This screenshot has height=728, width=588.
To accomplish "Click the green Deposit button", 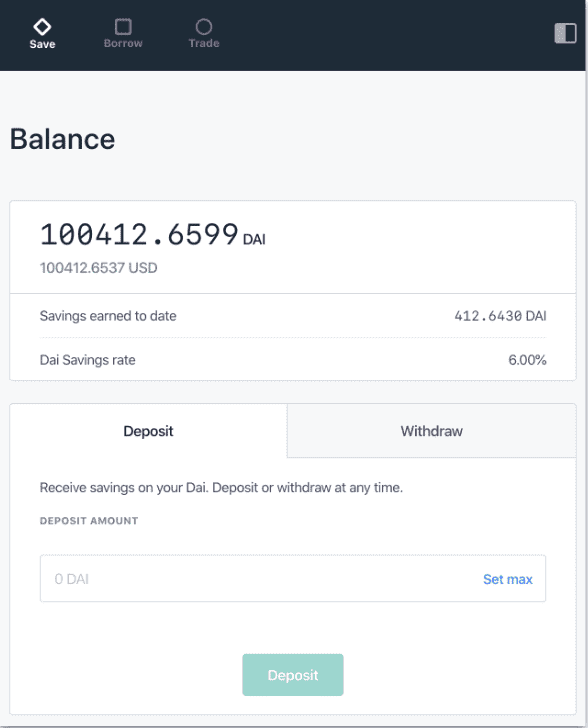I will pos(293,675).
